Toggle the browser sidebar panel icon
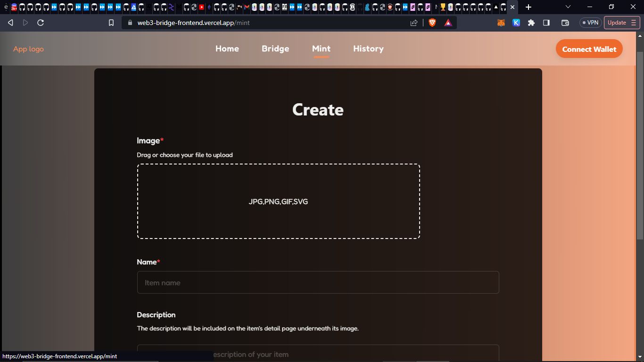 [546, 23]
